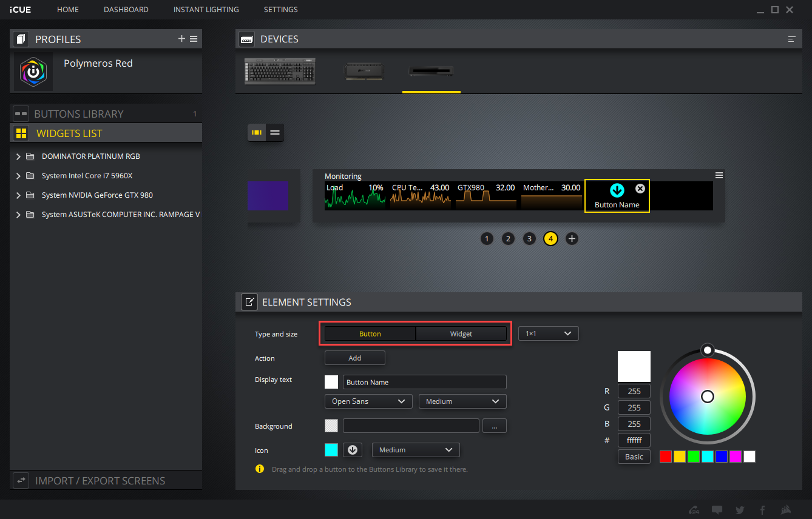Viewport: 812px width, 519px height.
Task: Open the 1×1 size dropdown
Action: click(x=548, y=333)
